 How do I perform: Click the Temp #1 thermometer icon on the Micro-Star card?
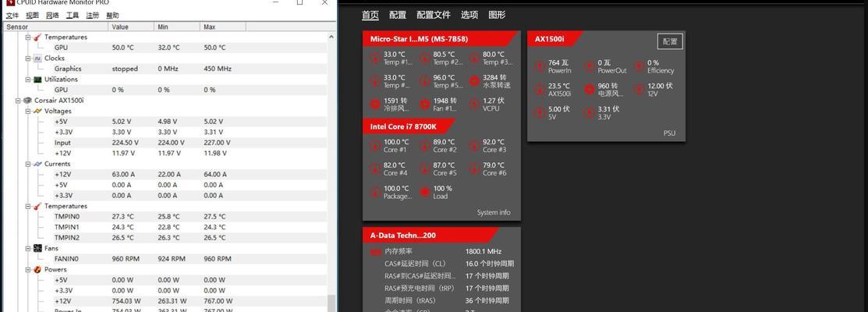[375, 58]
